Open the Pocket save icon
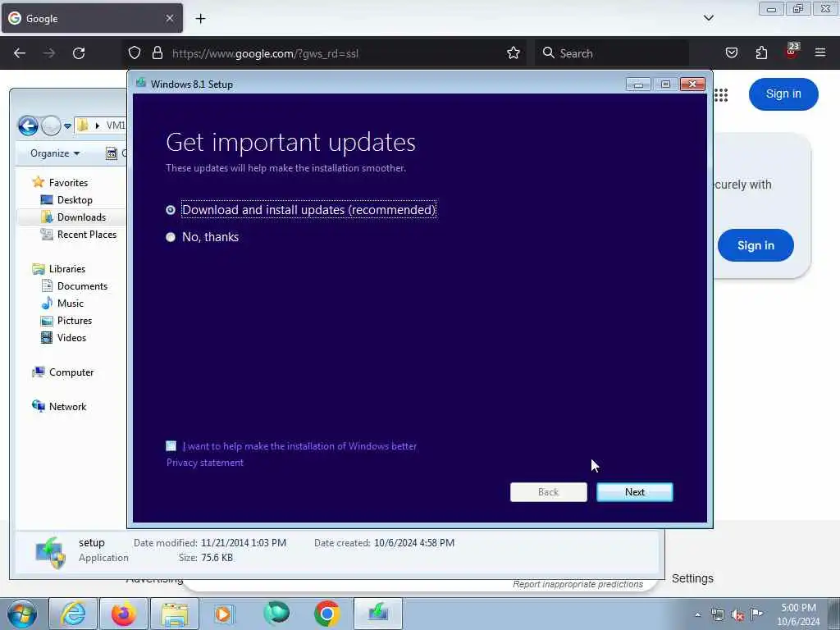Viewport: 840px width, 630px height. tap(731, 53)
